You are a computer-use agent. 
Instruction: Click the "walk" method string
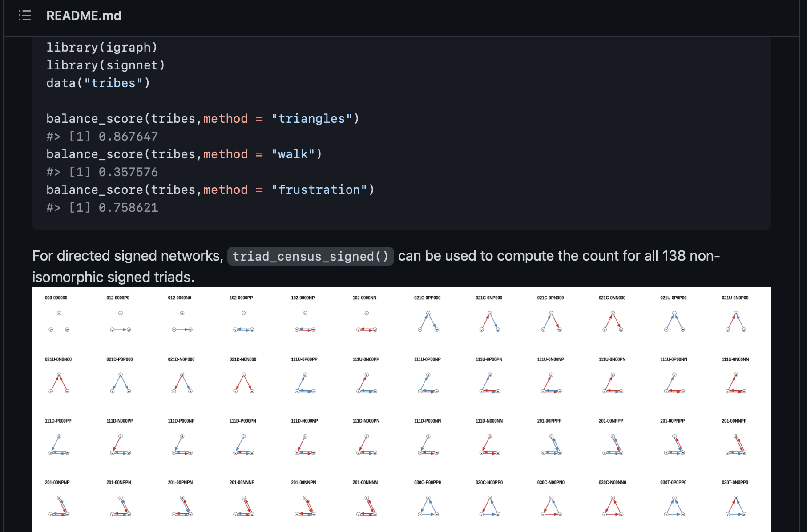pos(294,154)
